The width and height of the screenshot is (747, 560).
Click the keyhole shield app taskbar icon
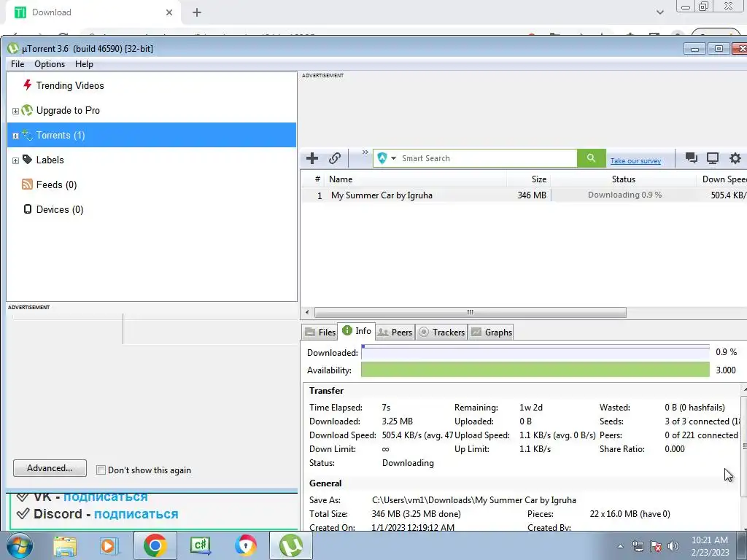coord(245,545)
